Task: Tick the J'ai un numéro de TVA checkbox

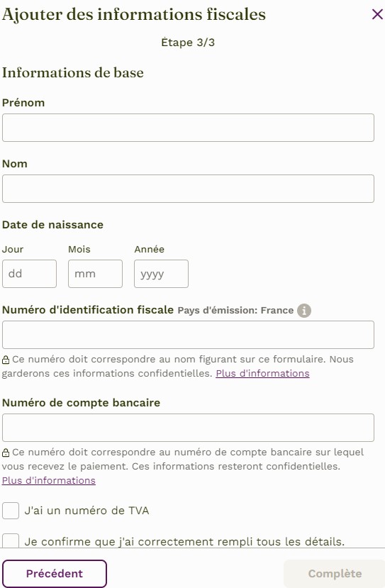Action: pos(11,511)
